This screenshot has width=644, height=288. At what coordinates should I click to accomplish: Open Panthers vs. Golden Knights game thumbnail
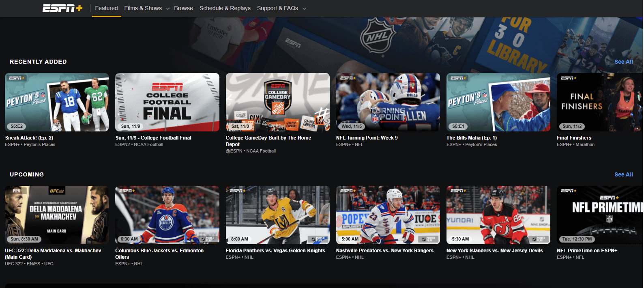(x=278, y=215)
